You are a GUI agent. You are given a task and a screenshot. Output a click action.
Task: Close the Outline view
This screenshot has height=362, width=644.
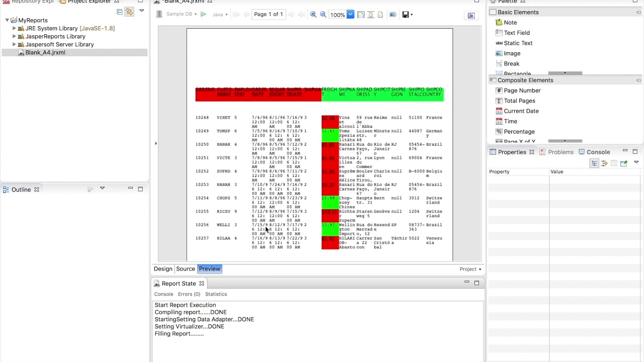point(36,190)
